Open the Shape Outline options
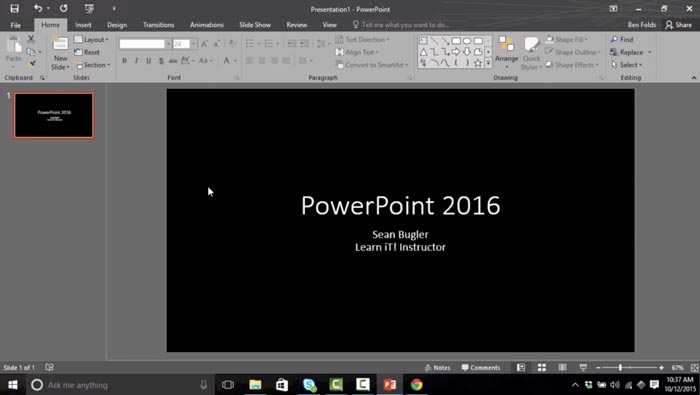 573,52
